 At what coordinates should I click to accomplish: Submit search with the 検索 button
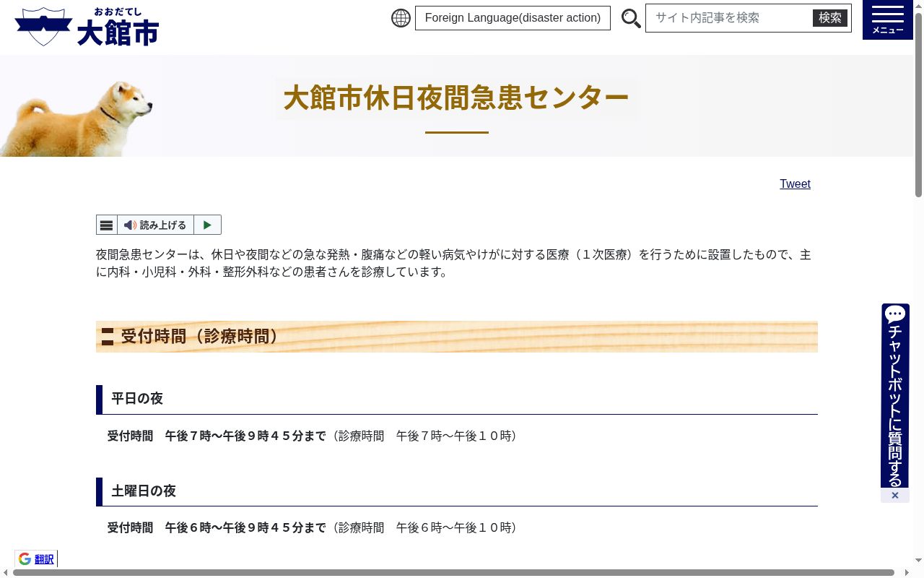(830, 18)
